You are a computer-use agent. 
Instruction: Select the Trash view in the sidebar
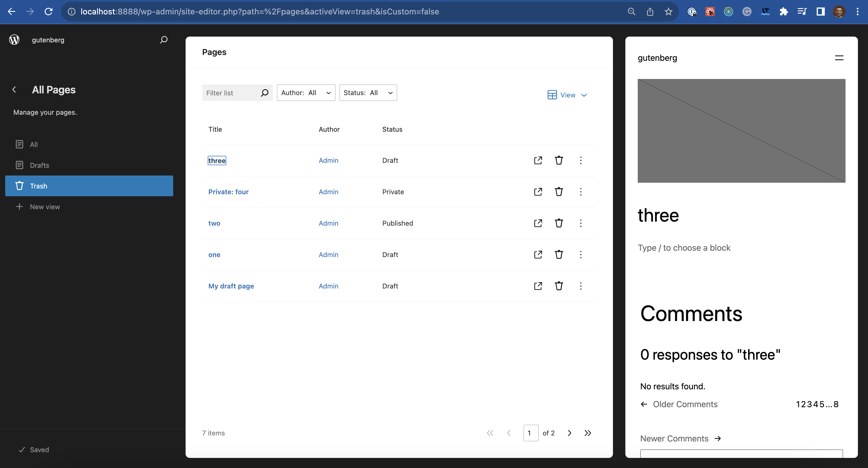pyautogui.click(x=39, y=186)
